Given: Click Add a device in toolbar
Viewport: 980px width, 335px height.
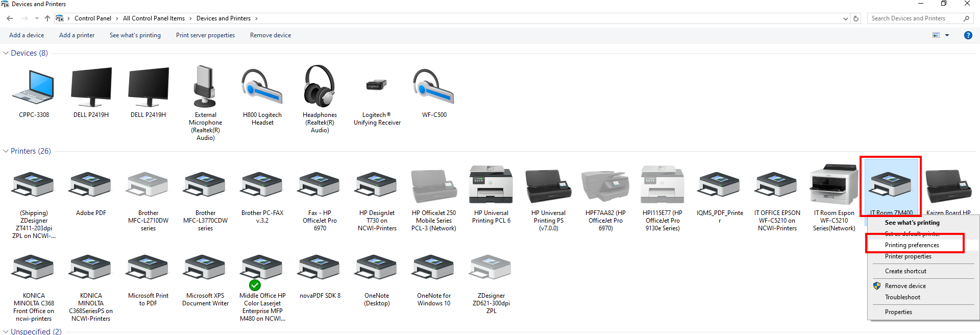Looking at the screenshot, I should coord(27,35).
